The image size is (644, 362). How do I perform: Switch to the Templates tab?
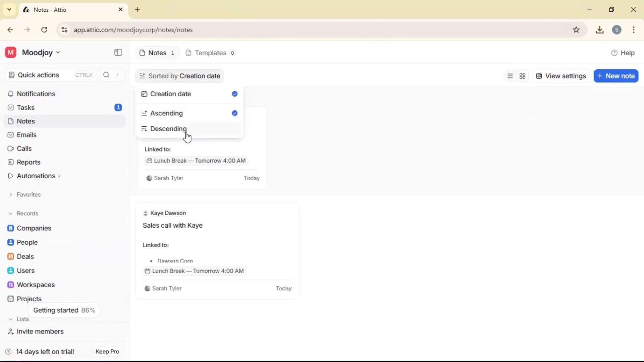[210, 53]
